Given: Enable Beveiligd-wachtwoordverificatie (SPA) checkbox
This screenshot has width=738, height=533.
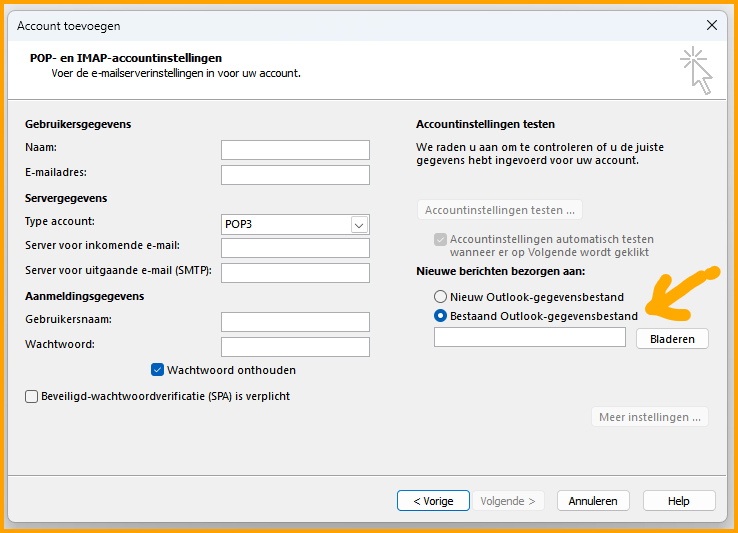Looking at the screenshot, I should pyautogui.click(x=32, y=396).
